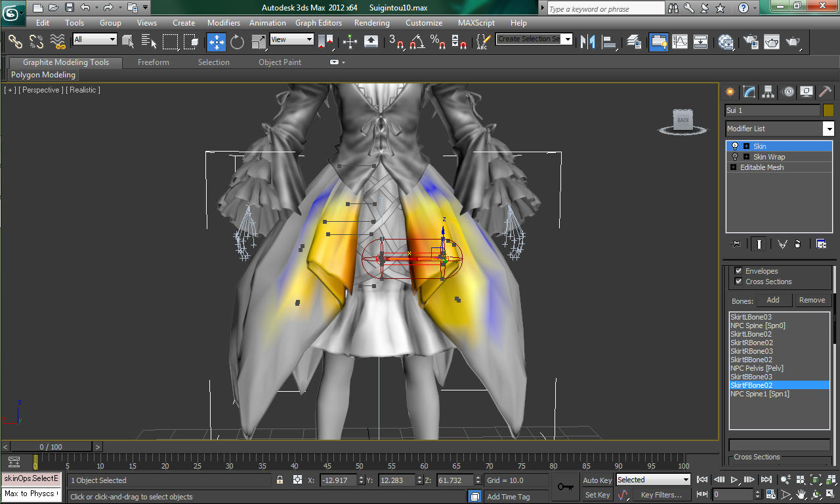This screenshot has width=840, height=504.
Task: Open the Modifier List dropdown
Action: point(780,129)
